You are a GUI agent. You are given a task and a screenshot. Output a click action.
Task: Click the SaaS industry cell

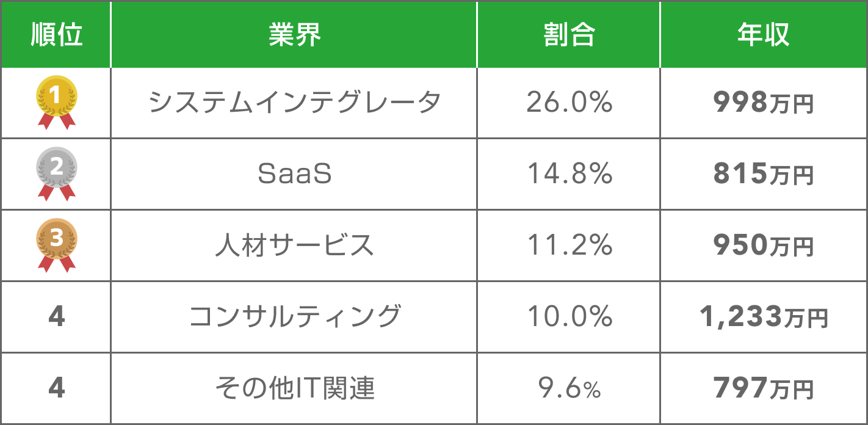pyautogui.click(x=294, y=175)
